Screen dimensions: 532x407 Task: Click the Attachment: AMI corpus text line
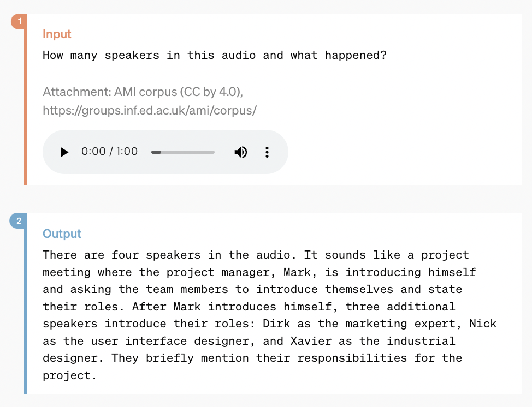(143, 92)
